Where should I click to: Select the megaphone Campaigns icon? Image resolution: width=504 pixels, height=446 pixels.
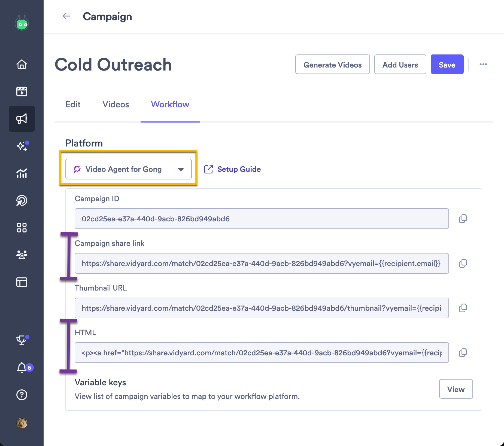point(22,118)
